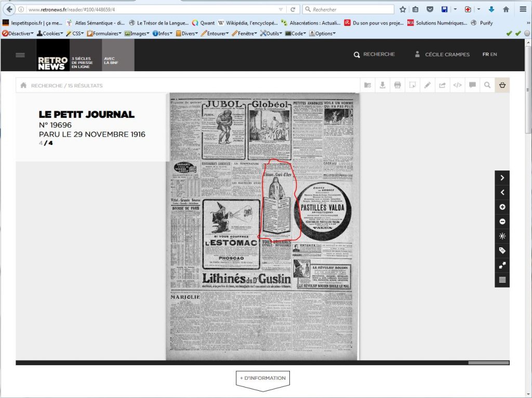The image size is (532, 398).
Task: Click the horizontal scrollbar under the viewer
Action: (x=488, y=363)
